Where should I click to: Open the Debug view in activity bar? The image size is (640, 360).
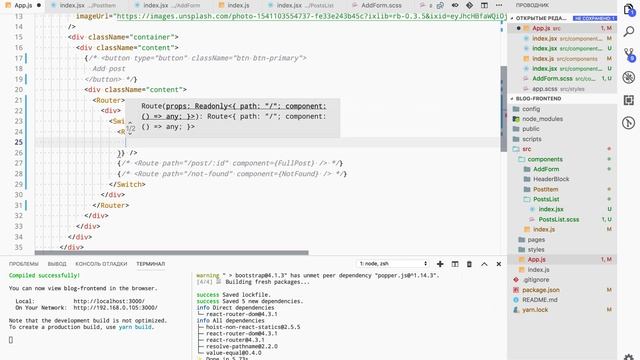point(629,77)
